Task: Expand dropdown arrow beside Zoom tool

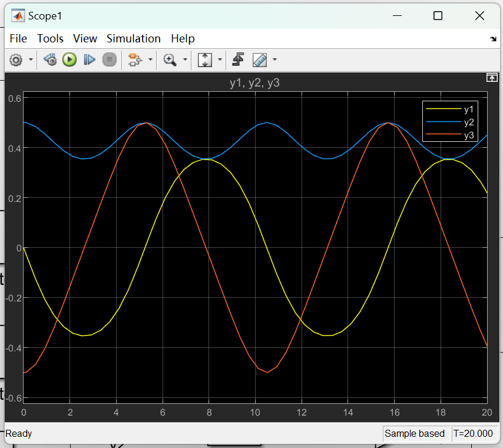Action: (186, 59)
